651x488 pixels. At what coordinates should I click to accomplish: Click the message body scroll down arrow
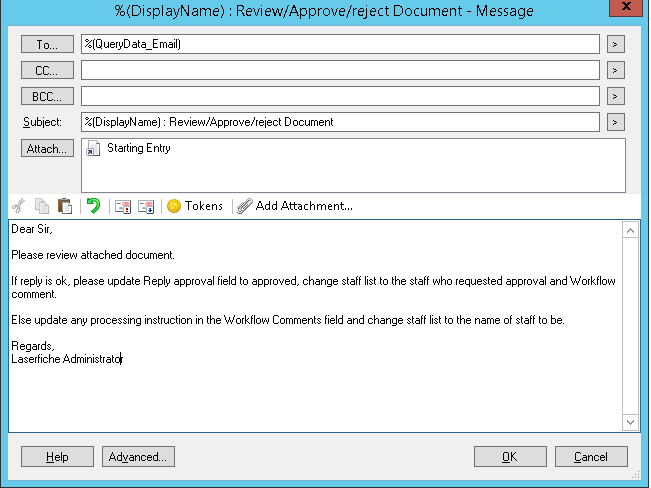coord(630,422)
